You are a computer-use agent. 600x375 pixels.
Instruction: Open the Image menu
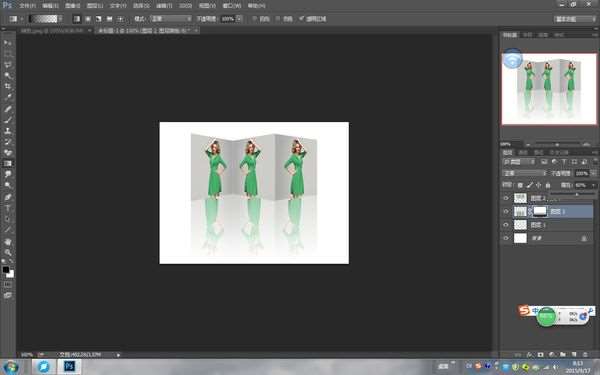coord(73,6)
